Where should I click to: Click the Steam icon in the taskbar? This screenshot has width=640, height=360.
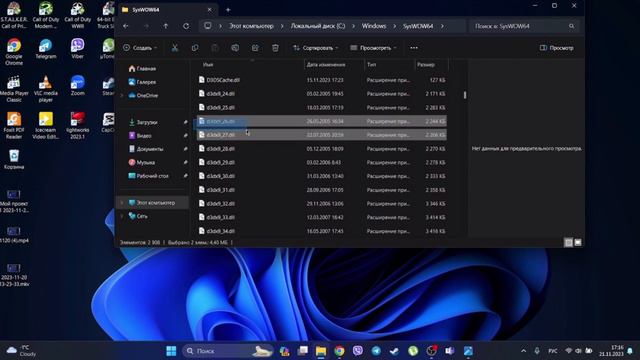pyautogui.click(x=394, y=351)
